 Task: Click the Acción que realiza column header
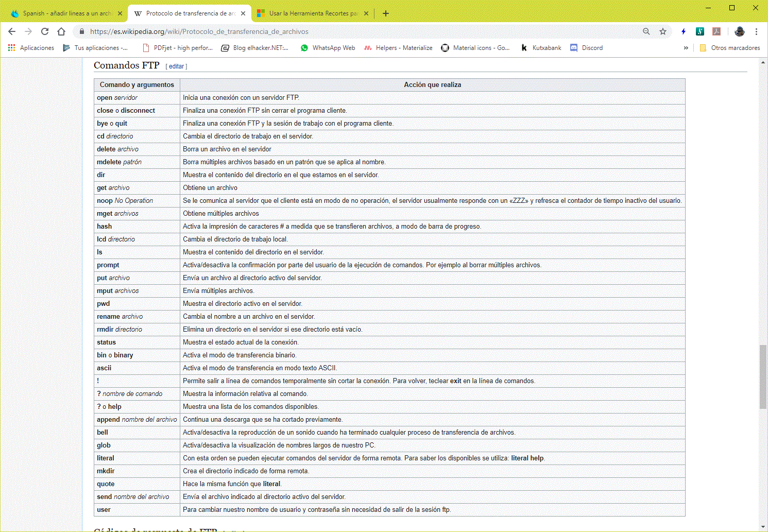coord(433,85)
